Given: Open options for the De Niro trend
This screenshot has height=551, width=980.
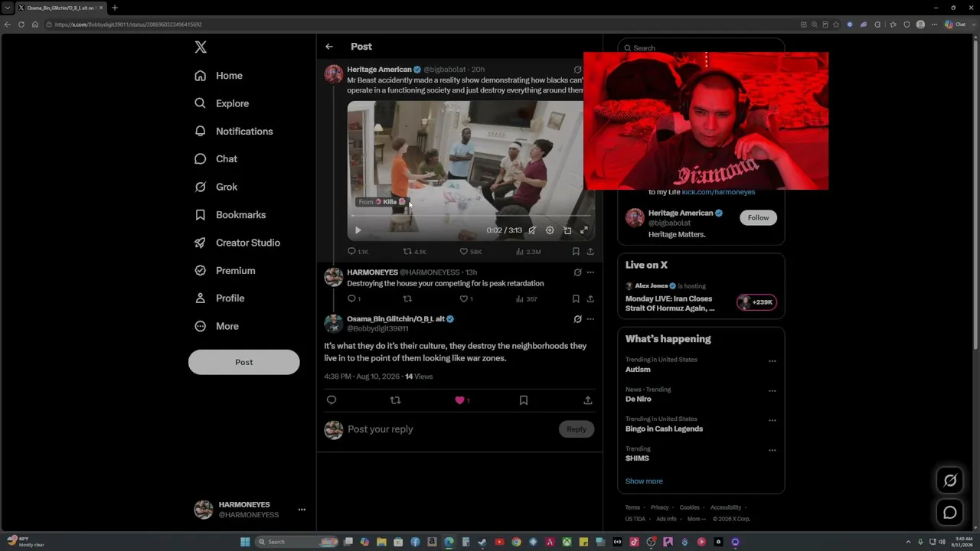Looking at the screenshot, I should [772, 391].
